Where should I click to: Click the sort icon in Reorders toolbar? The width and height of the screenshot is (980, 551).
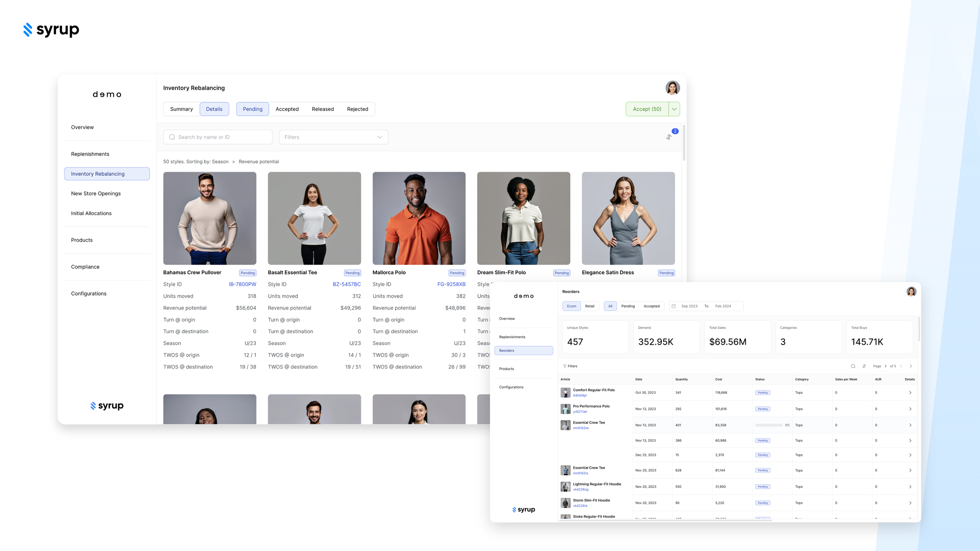point(864,366)
